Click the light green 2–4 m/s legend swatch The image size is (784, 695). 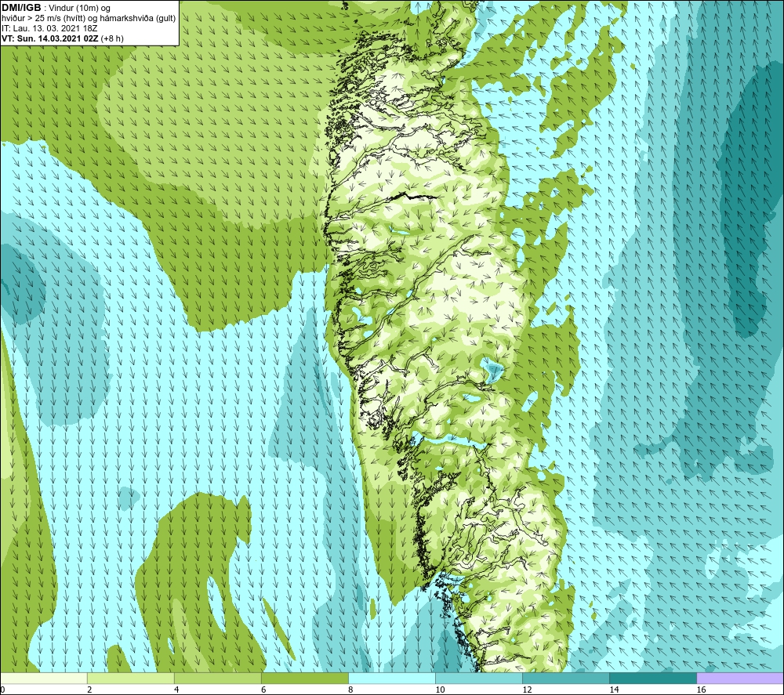[130, 678]
